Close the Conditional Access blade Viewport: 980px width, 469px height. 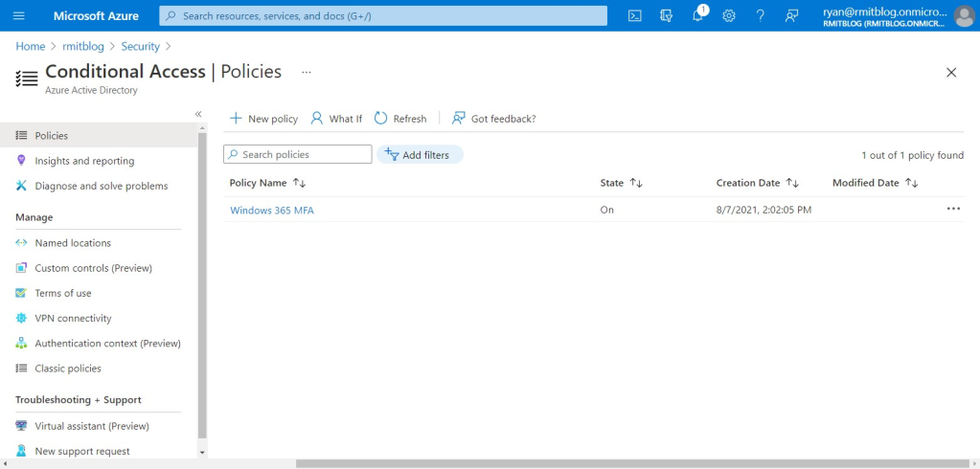[951, 73]
